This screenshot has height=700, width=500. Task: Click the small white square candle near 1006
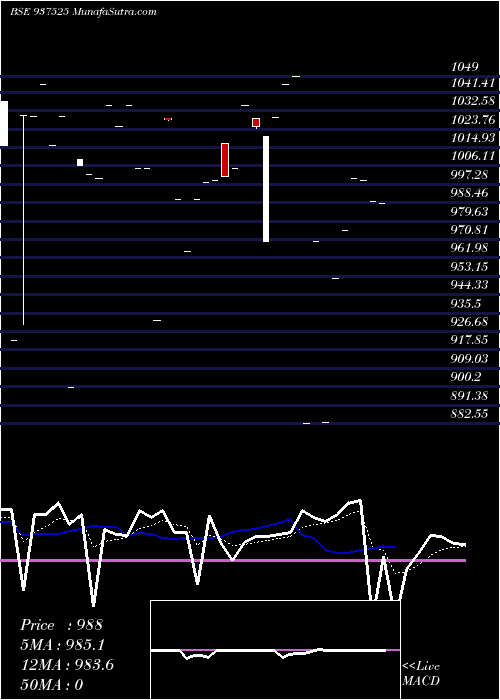click(x=80, y=162)
